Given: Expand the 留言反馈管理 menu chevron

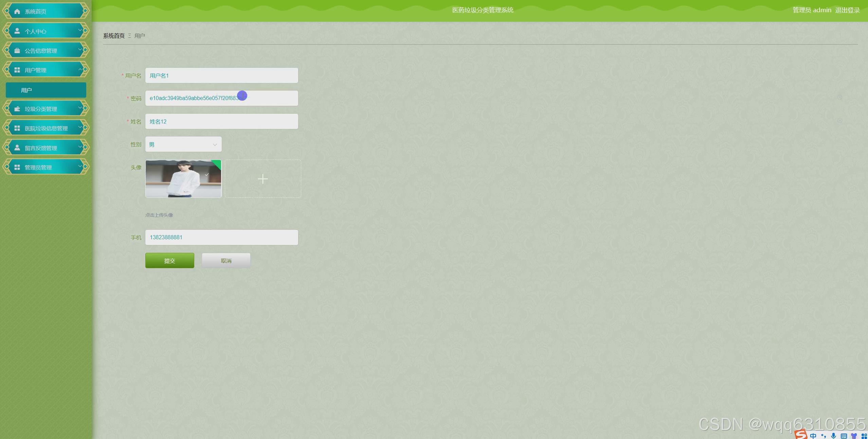Looking at the screenshot, I should click(80, 147).
